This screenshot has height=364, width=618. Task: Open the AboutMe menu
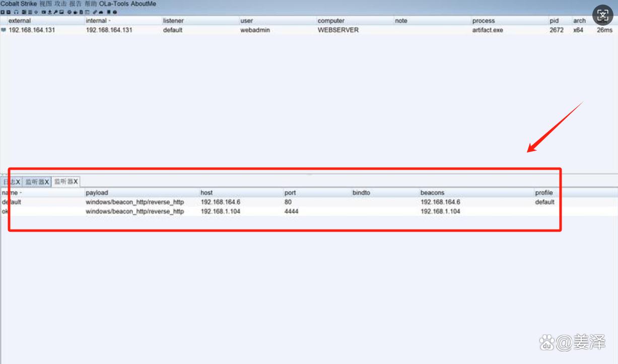144,4
